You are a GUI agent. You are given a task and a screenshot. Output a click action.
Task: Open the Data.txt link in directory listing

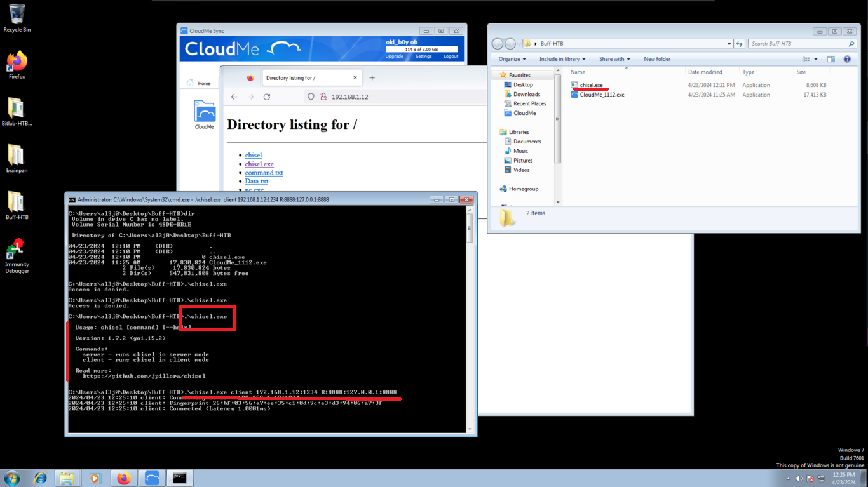257,182
